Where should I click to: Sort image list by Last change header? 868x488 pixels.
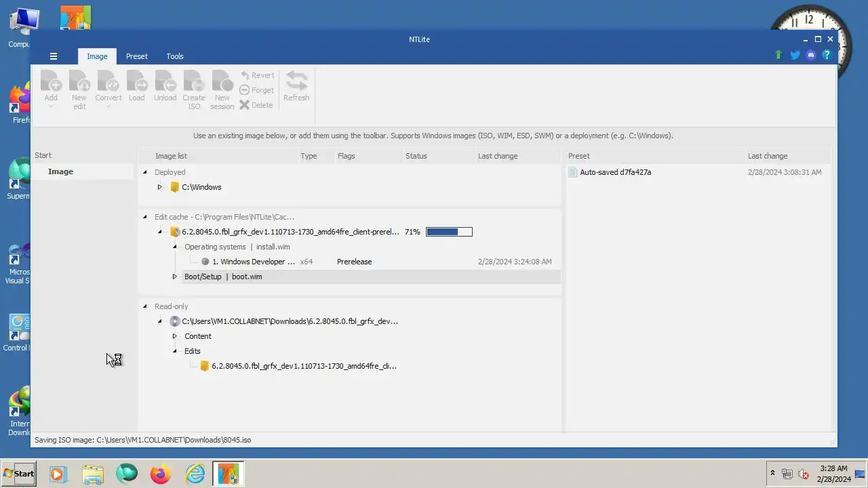coord(518,156)
